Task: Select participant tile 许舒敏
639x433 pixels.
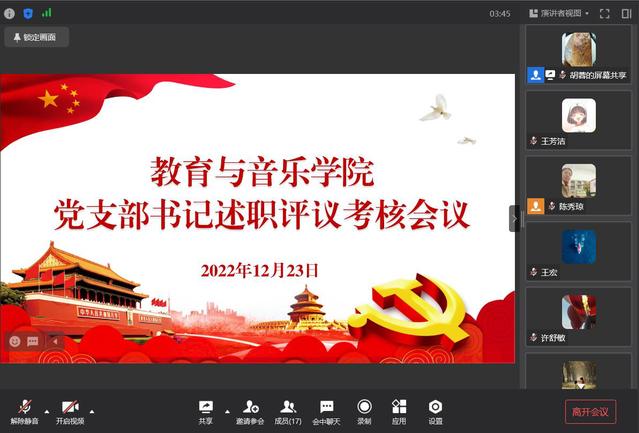Action: click(x=578, y=317)
